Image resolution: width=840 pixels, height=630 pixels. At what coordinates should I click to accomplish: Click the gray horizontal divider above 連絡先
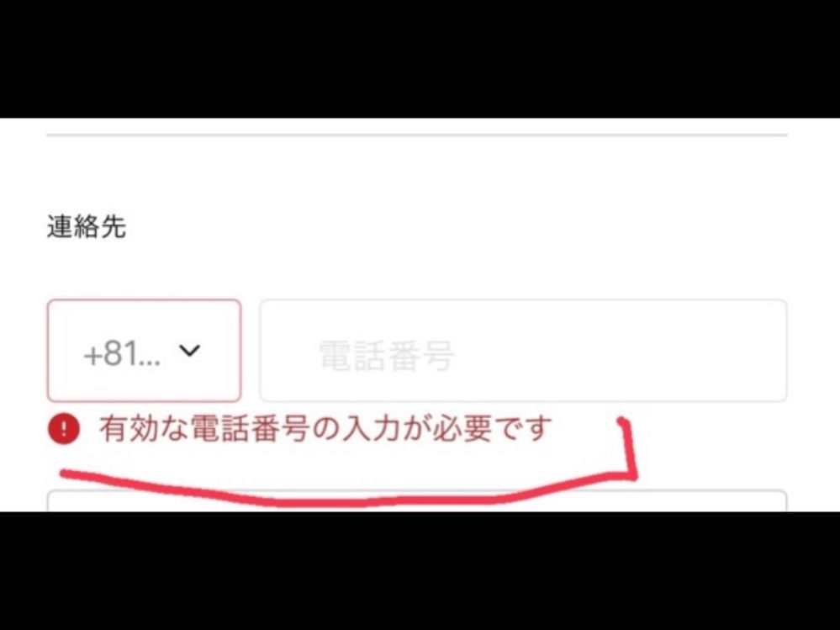tap(417, 135)
